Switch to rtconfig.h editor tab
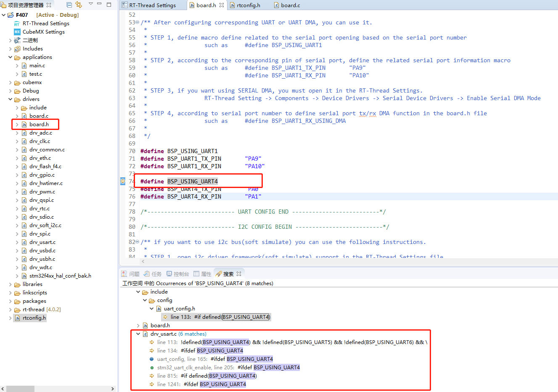The height and width of the screenshot is (392, 558). pos(248,5)
